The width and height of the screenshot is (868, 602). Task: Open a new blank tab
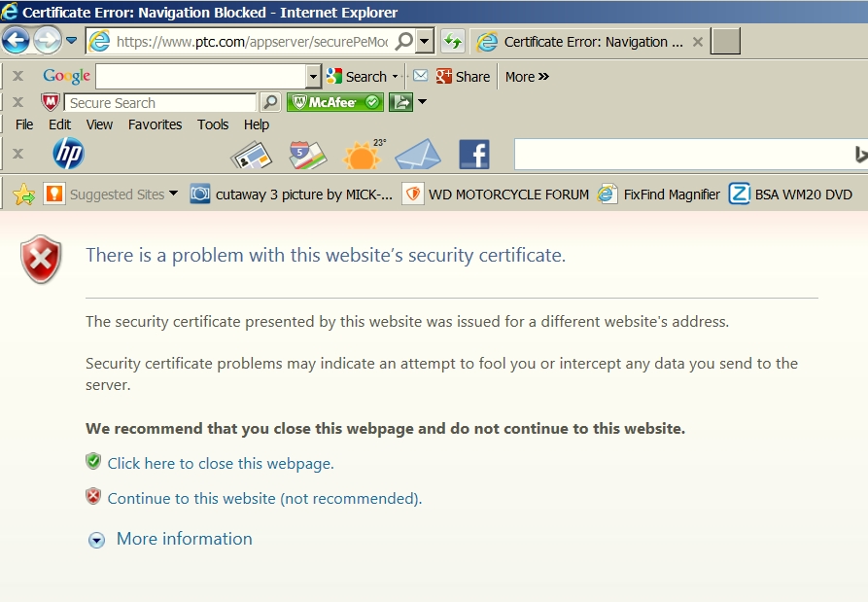[x=725, y=42]
